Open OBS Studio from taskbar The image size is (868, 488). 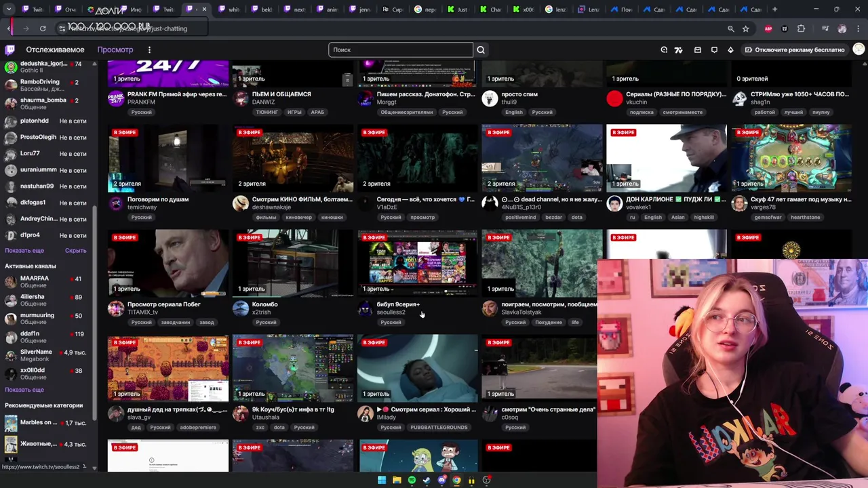[486, 481]
